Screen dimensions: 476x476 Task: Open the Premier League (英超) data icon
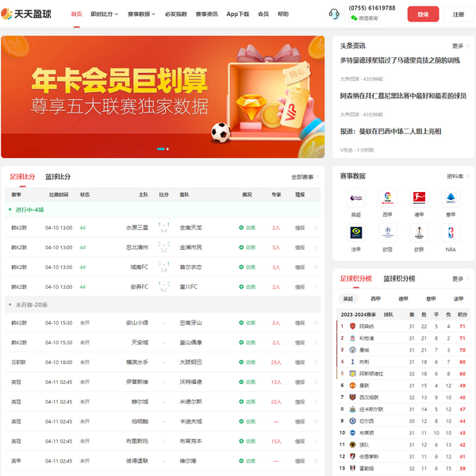coord(356,198)
